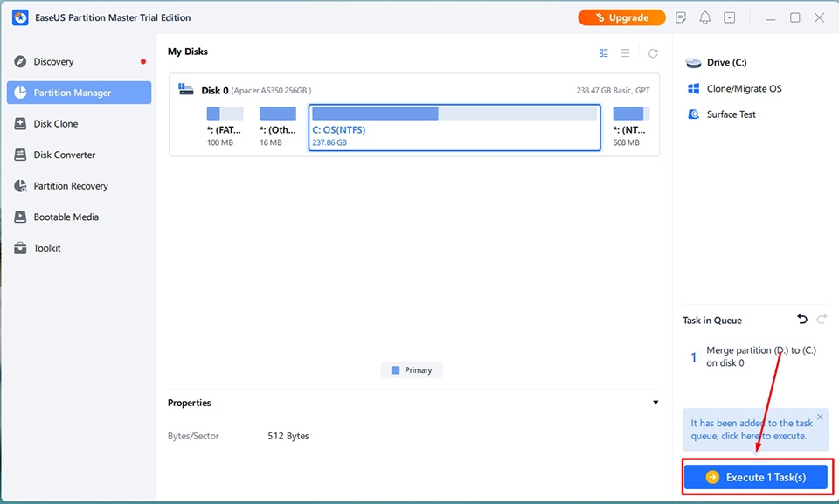This screenshot has height=504, width=839.
Task: Open the feedback notes icon in title bar
Action: coord(681,17)
